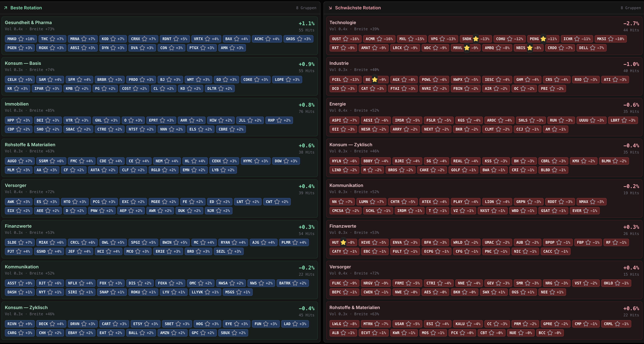Open the FLNC ticker chip
The image size is (644, 344).
344,283
